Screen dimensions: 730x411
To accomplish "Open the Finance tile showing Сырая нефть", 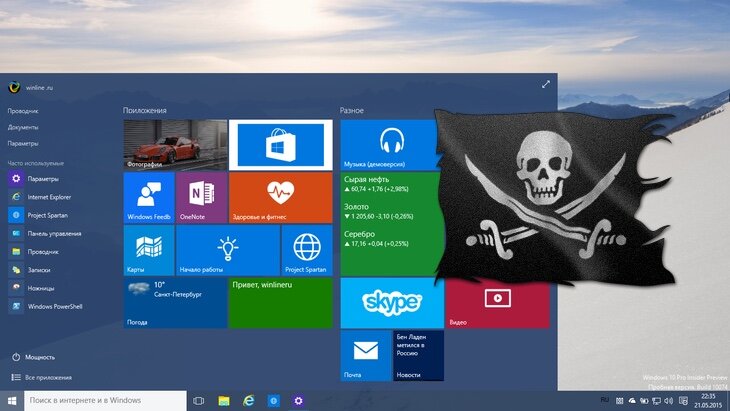I will (x=390, y=224).
